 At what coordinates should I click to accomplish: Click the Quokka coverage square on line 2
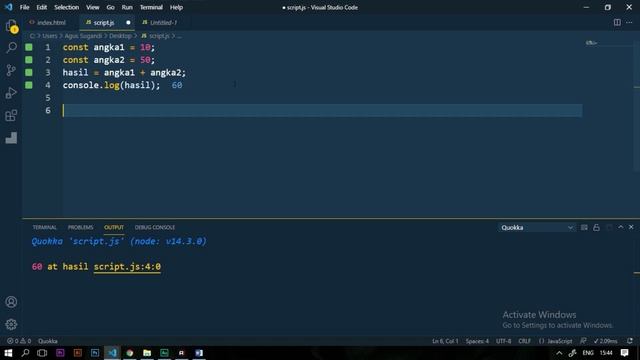tap(29, 60)
